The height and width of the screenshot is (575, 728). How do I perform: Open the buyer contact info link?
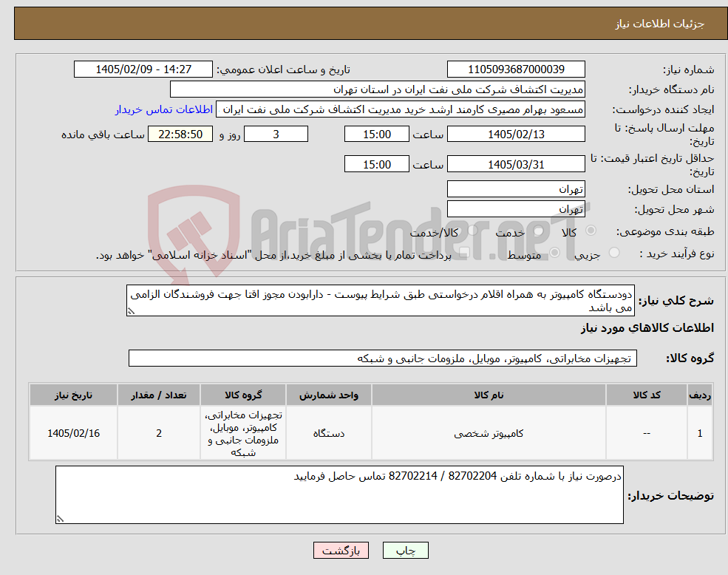(x=164, y=109)
